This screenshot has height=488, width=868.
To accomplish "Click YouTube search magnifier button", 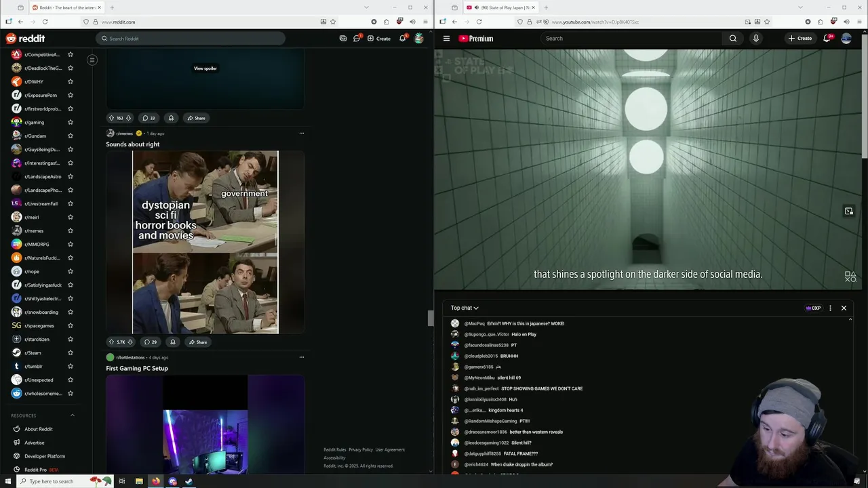I will tap(733, 39).
